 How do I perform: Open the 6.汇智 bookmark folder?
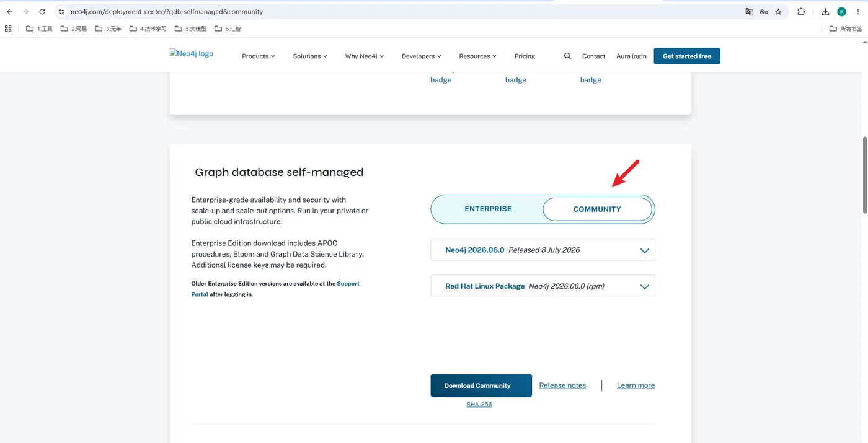[x=228, y=29]
